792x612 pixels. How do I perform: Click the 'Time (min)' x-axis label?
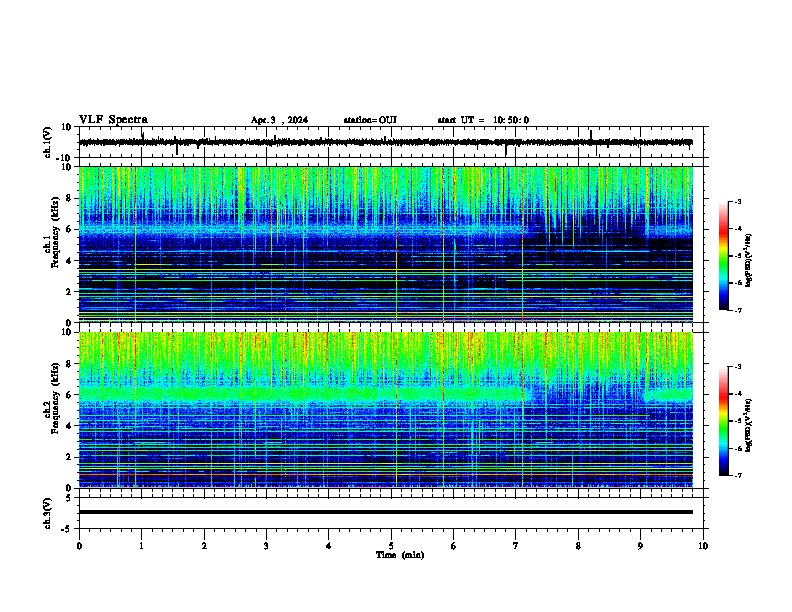tap(400, 555)
